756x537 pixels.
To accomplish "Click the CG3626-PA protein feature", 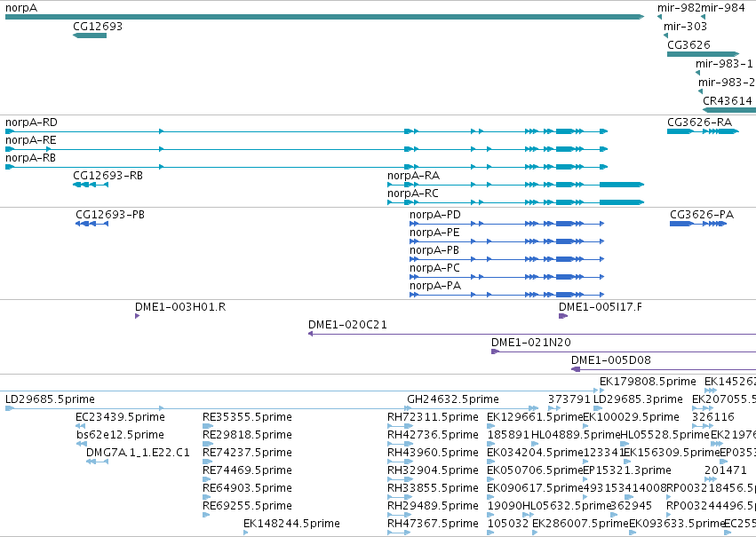I will 698,224.
